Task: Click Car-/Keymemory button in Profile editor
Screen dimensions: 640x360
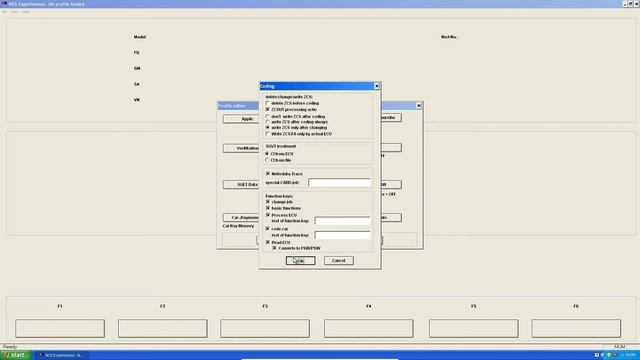Action: [x=241, y=218]
